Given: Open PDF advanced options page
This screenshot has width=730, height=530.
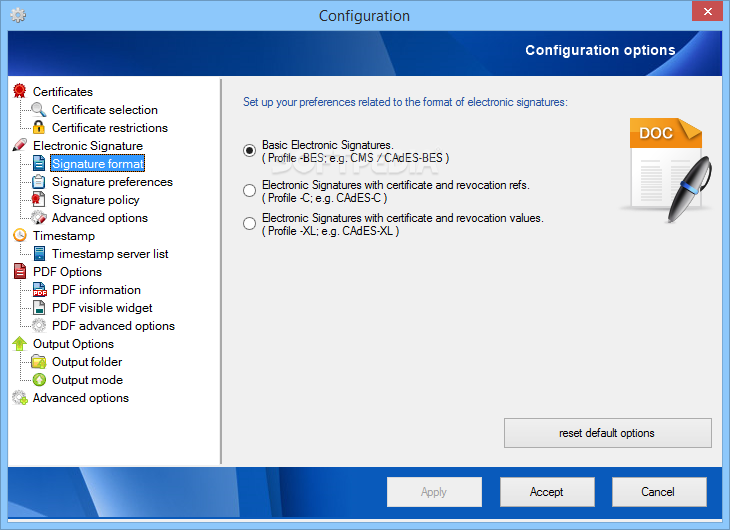Looking at the screenshot, I should tap(113, 326).
